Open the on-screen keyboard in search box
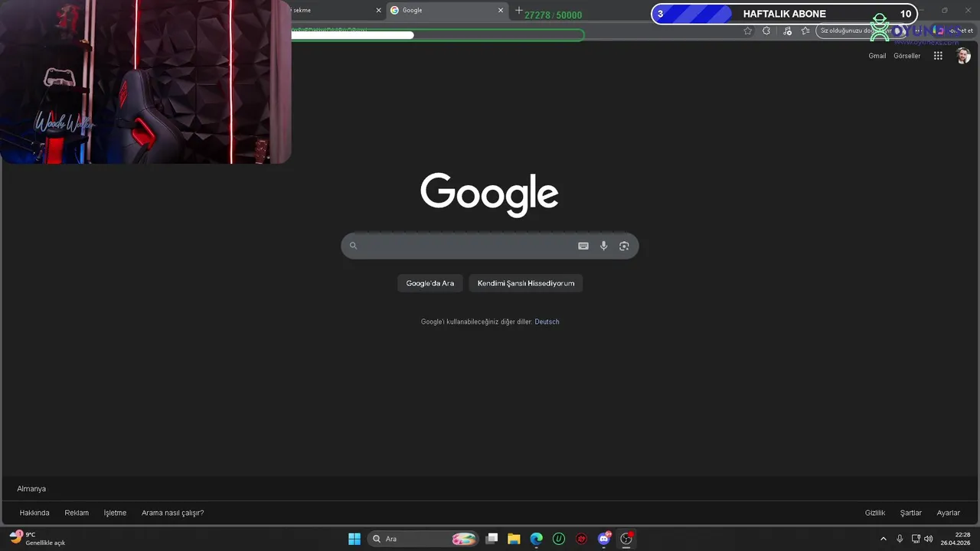 (x=583, y=246)
